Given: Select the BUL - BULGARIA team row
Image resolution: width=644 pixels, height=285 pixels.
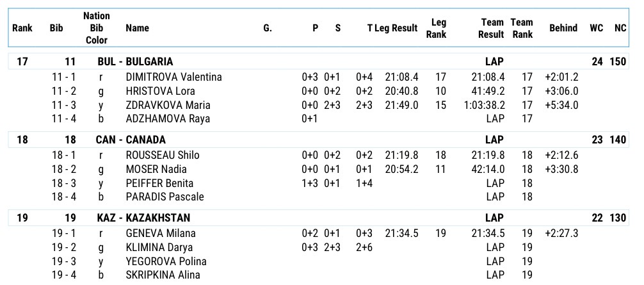Looking at the screenshot, I should [x=135, y=62].
